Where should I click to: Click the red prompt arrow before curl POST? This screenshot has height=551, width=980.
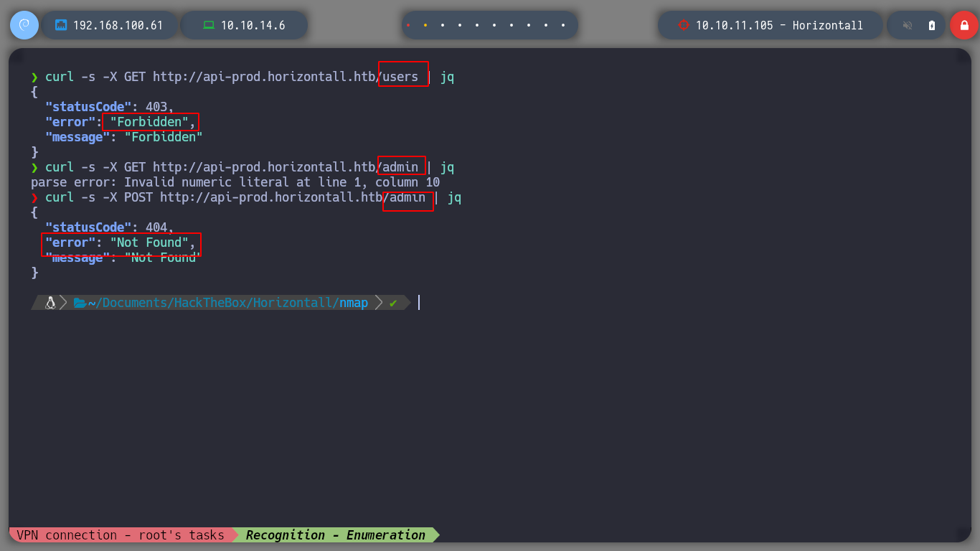[x=34, y=197]
